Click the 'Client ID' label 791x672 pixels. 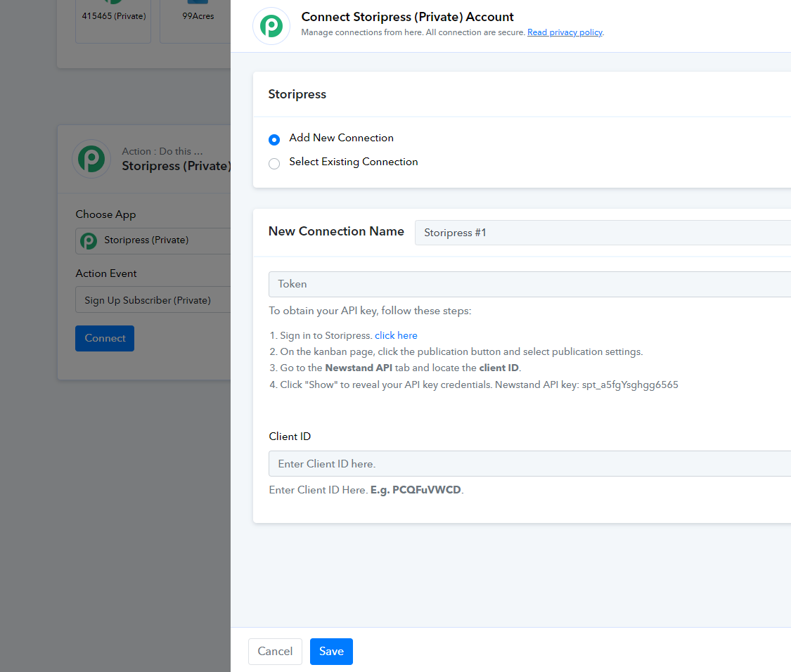point(290,437)
